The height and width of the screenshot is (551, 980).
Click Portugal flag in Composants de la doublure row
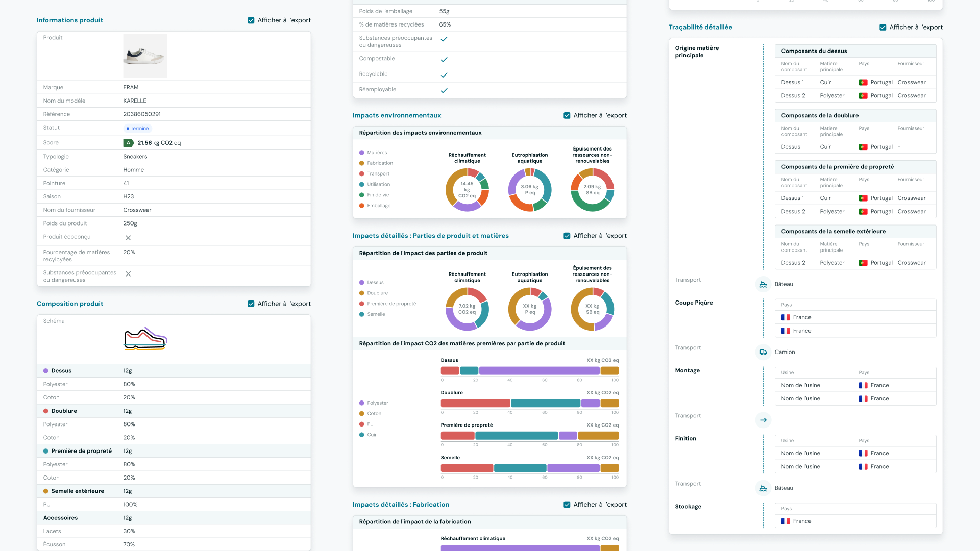pos(863,147)
